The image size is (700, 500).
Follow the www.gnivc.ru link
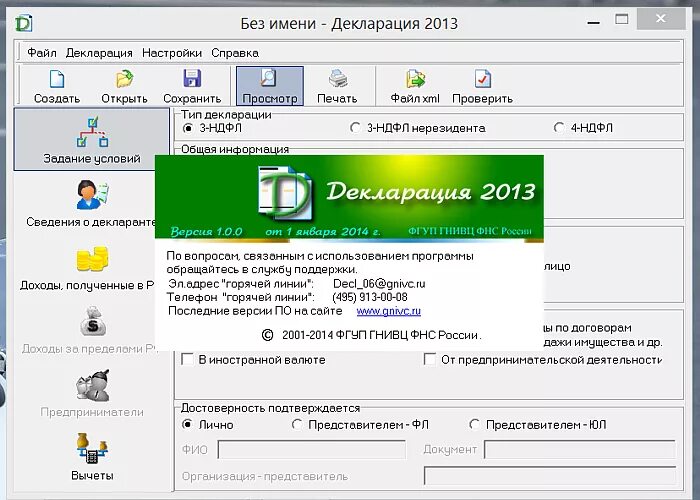coord(388,311)
